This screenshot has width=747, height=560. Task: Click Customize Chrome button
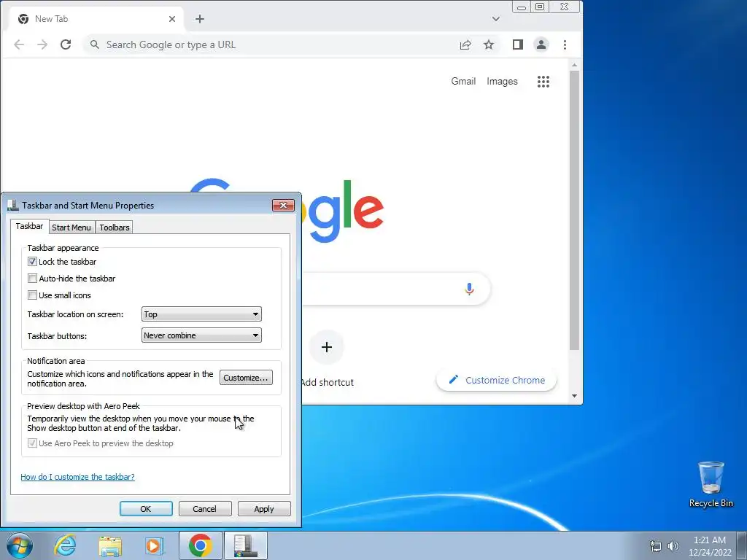coord(496,380)
